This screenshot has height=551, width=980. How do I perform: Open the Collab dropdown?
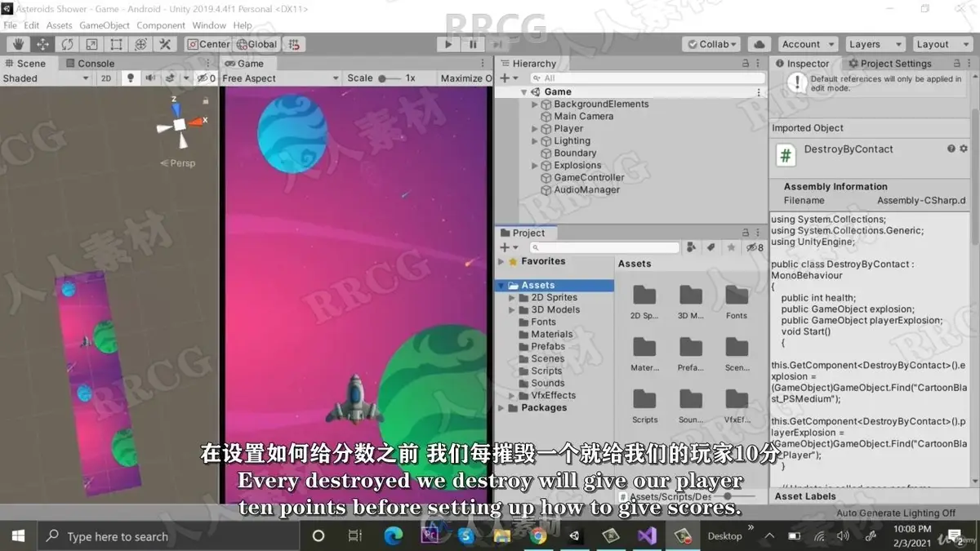coord(711,44)
